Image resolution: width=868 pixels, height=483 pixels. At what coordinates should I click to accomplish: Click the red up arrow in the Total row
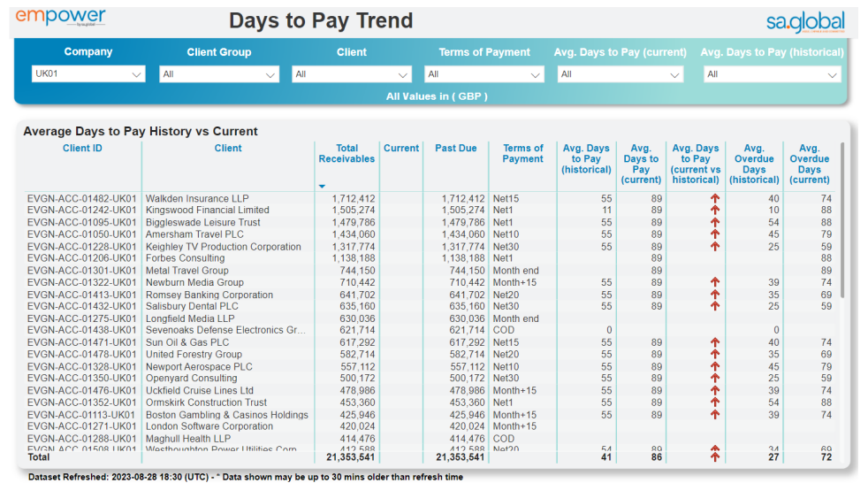pyautogui.click(x=715, y=457)
